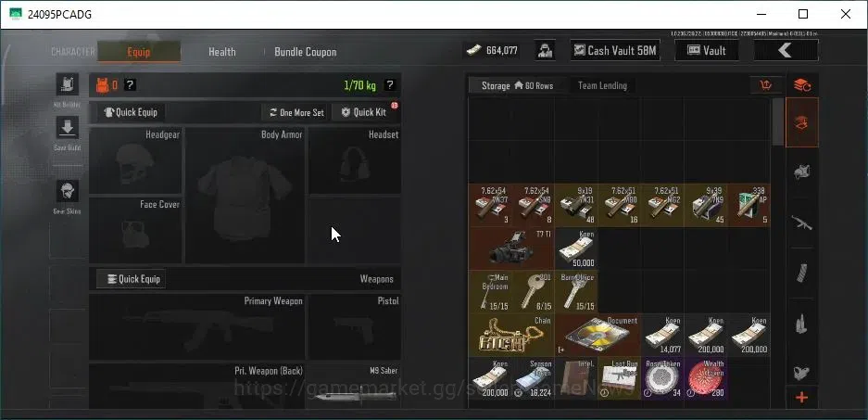Click the One More Set button
This screenshot has height=420, width=868.
[296, 112]
